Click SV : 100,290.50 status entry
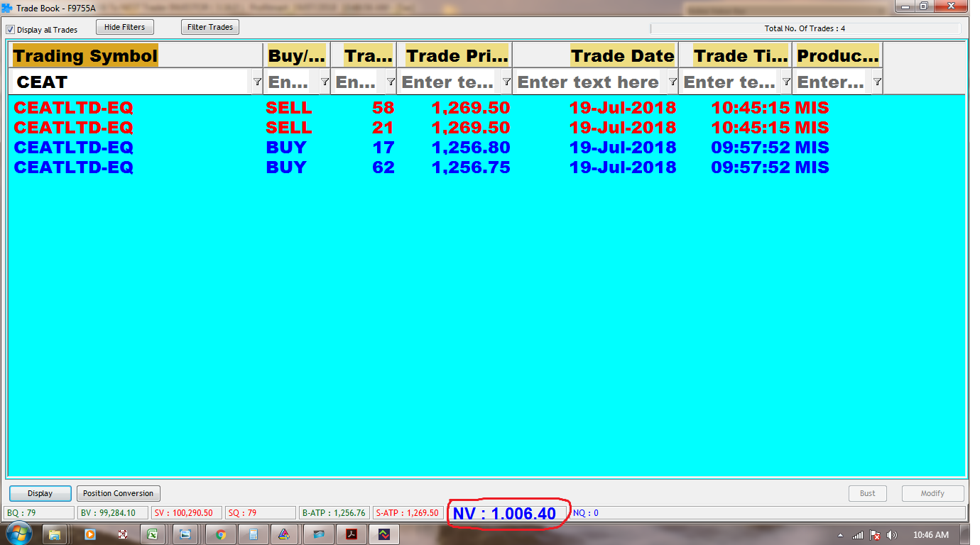The height and width of the screenshot is (545, 980). coord(187,513)
